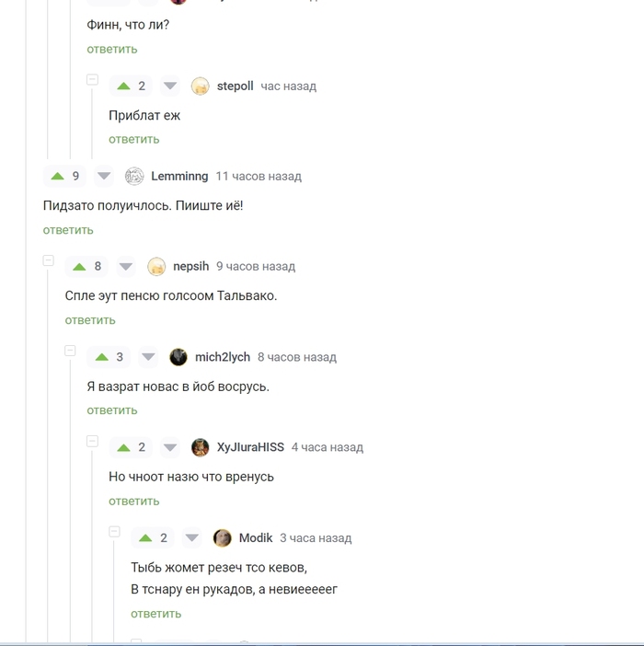Collapse Modik's reply branch
Image resolution: width=644 pixels, height=646 pixels.
(114, 532)
